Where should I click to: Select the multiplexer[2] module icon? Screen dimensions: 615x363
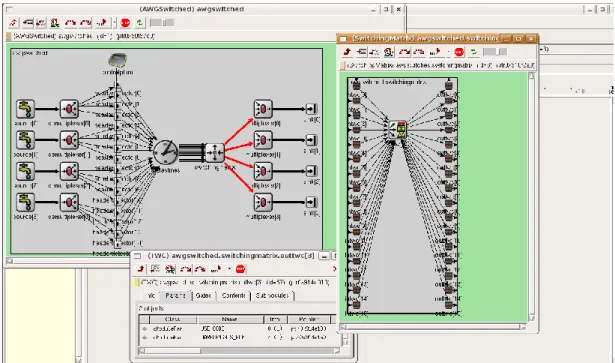click(x=263, y=171)
